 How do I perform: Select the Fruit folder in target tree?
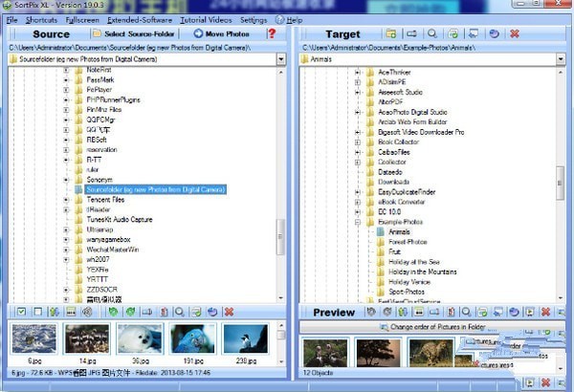[x=394, y=251]
